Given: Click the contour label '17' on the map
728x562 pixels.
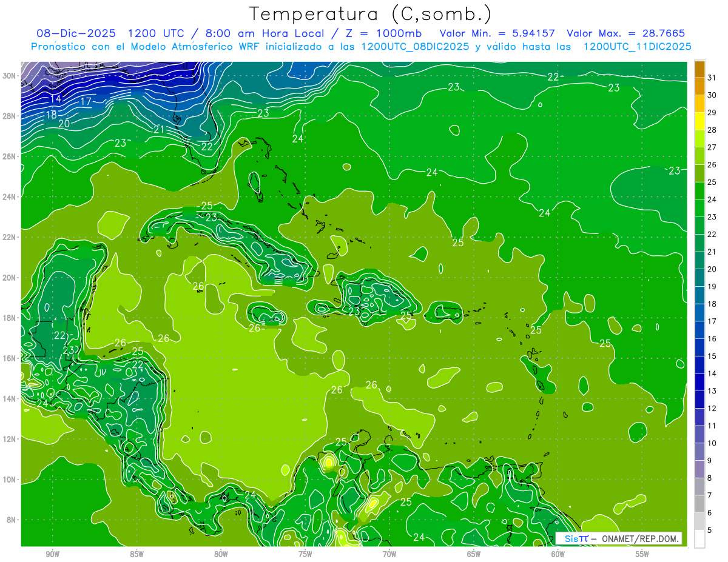Looking at the screenshot, I should click(x=86, y=101).
